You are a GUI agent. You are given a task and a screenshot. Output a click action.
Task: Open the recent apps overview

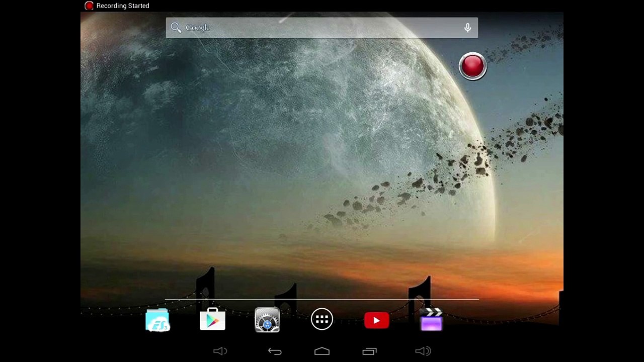click(x=369, y=351)
